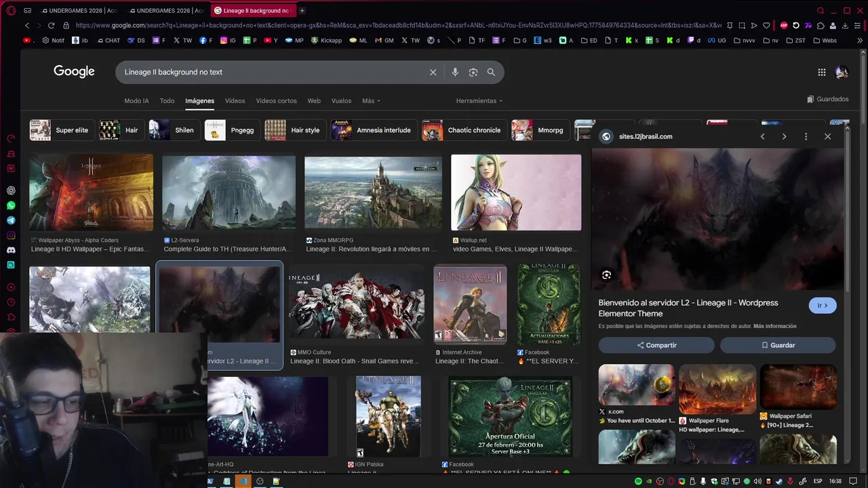Switch to second UNDERGAMES 2026 tab
The width and height of the screenshot is (868, 488).
point(166,10)
